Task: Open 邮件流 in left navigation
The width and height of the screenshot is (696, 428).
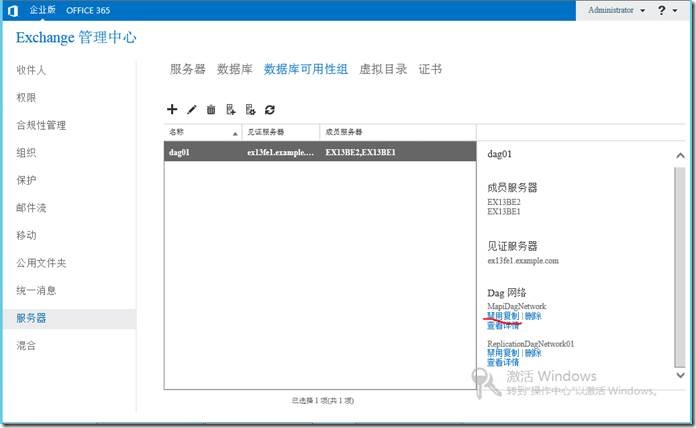Action: click(31, 208)
